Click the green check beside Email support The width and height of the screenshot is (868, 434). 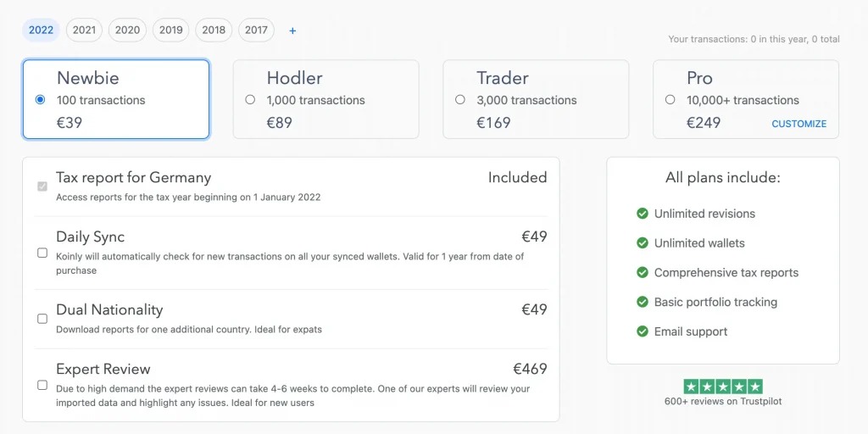pyautogui.click(x=643, y=331)
